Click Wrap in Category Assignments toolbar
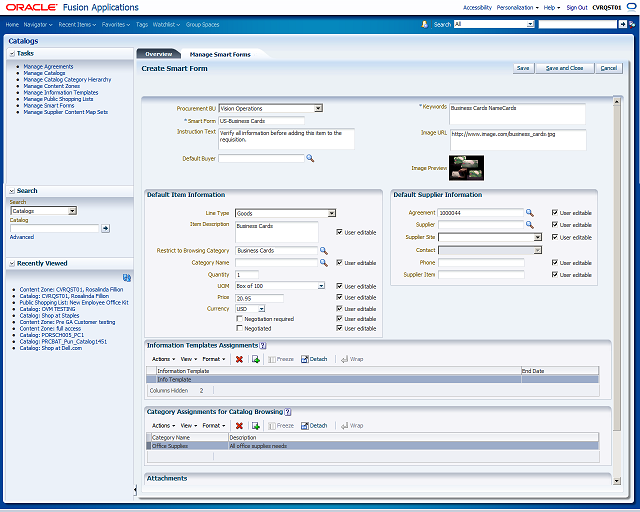This screenshot has width=640, height=512. 352,426
